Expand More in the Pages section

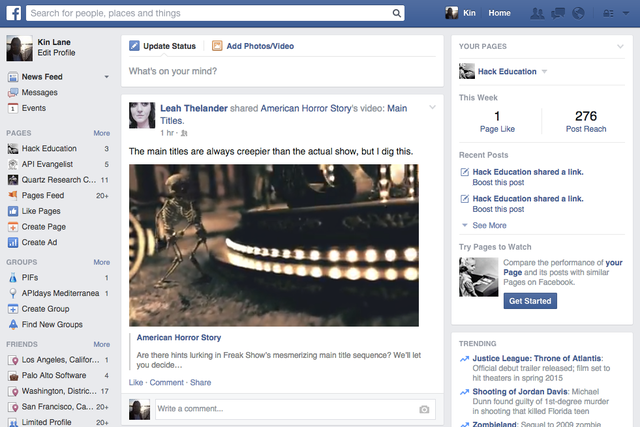(102, 133)
